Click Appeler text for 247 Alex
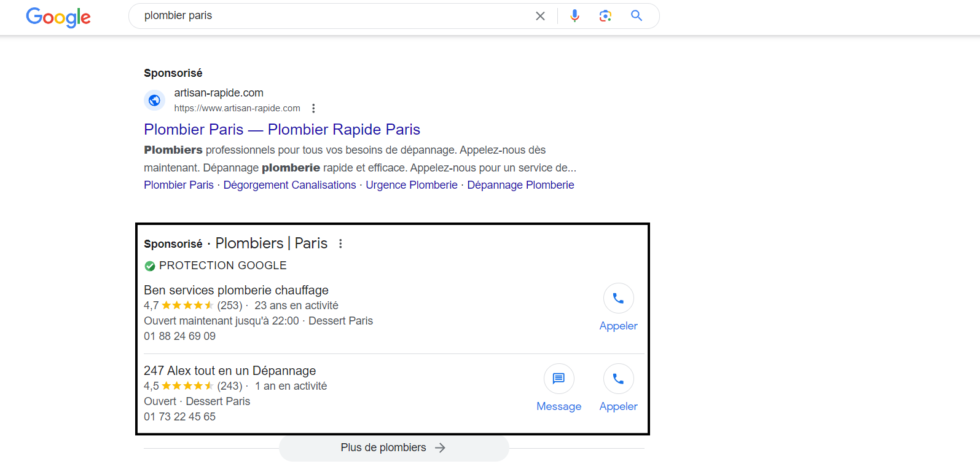Viewport: 980px width, 469px height. (618, 406)
